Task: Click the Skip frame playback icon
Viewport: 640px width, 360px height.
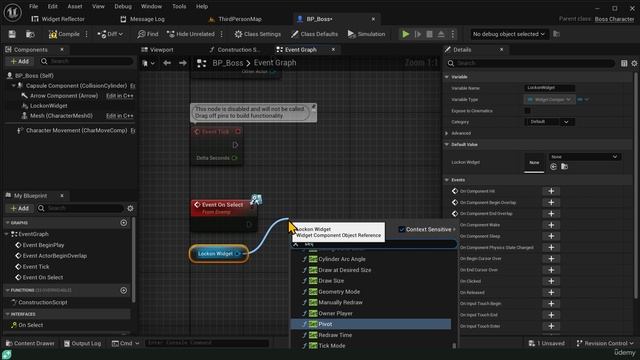Action: point(418,34)
